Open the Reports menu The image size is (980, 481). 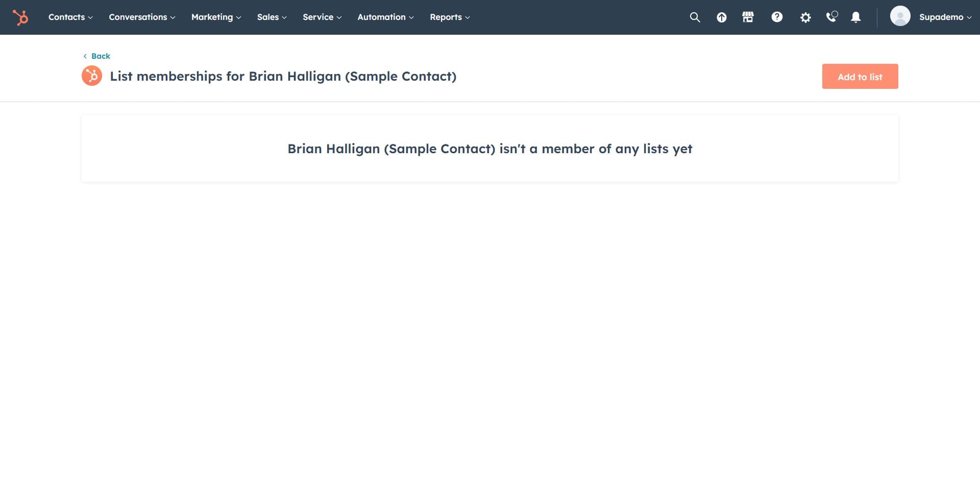(x=450, y=17)
